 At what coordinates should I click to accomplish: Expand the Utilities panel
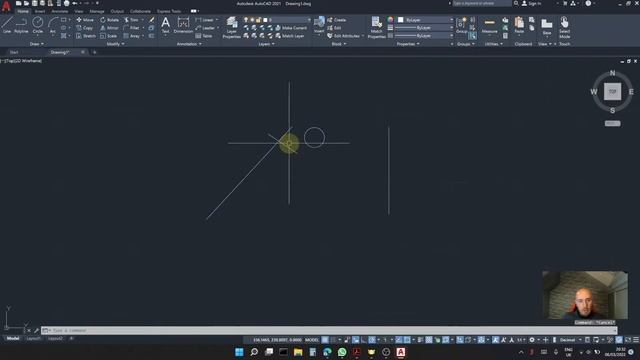pyautogui.click(x=493, y=44)
